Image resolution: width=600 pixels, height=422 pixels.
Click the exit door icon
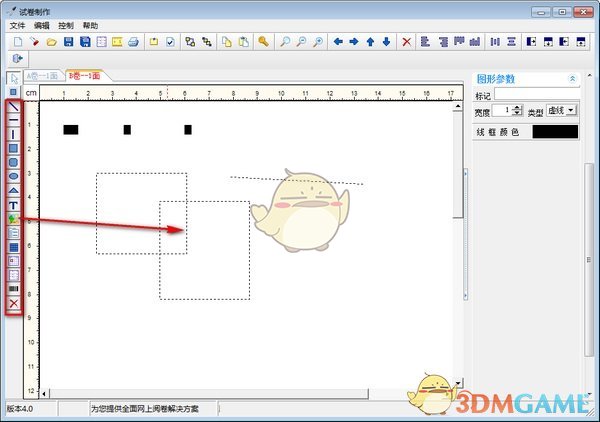point(18,59)
